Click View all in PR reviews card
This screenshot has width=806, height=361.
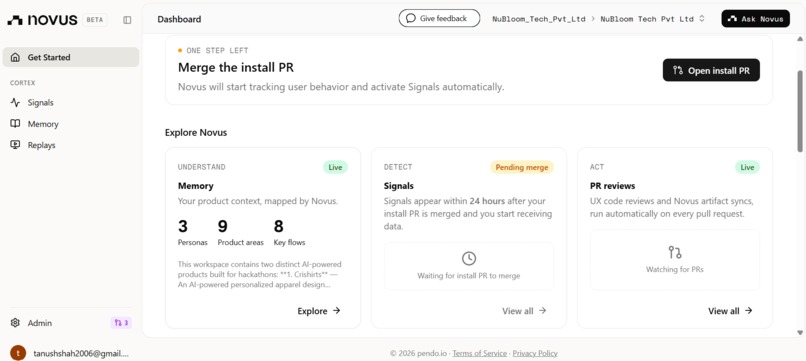click(730, 311)
